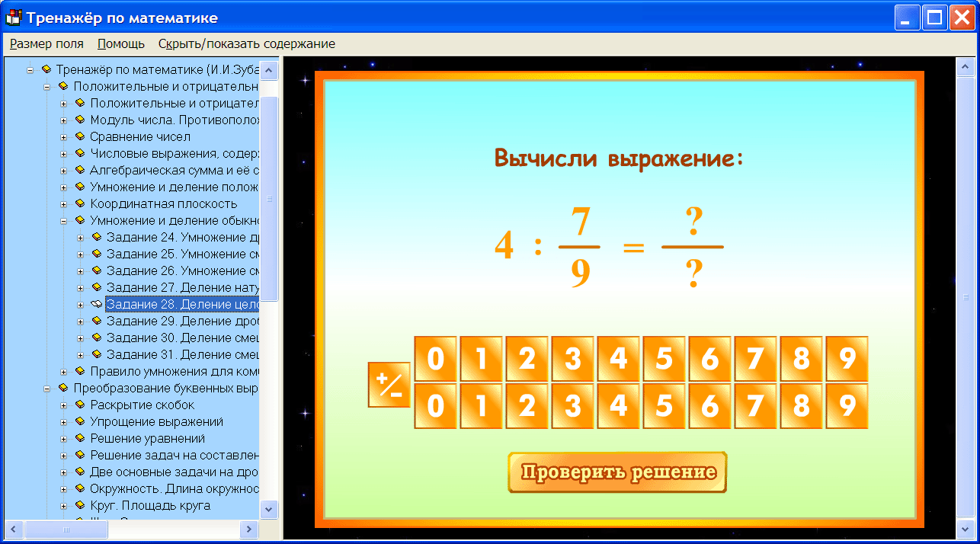Screen dimensions: 980x544
Task: Click the number 5 in the top row
Action: pyautogui.click(x=664, y=358)
